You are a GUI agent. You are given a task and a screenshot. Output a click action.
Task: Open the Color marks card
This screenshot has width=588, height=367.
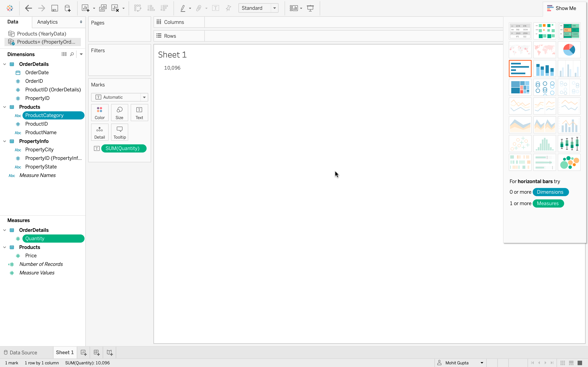[x=100, y=113]
